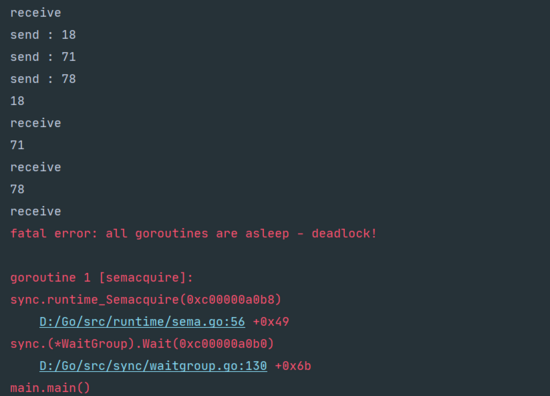This screenshot has width=550, height=396.
Task: Select the "send : 71" console line
Action: 43,57
